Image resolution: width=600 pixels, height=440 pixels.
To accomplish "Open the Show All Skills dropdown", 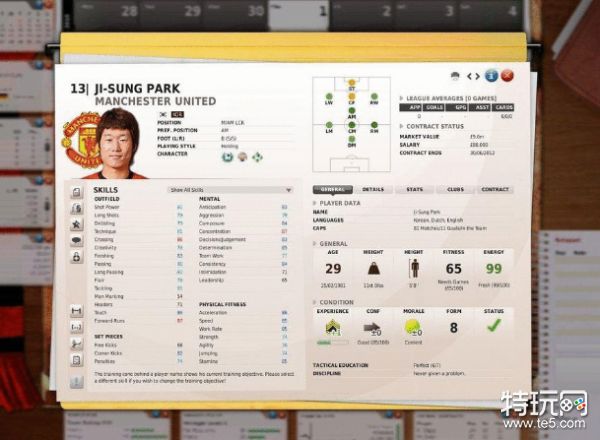I will coord(231,190).
